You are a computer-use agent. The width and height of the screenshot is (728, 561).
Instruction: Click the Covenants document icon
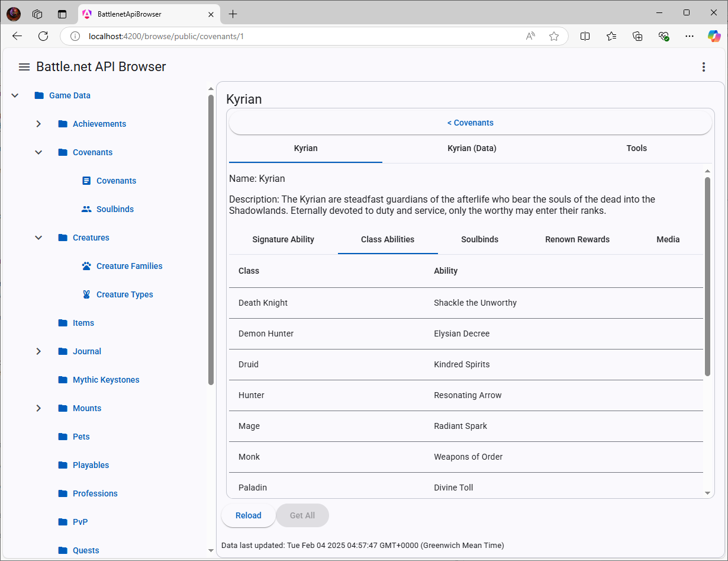coord(86,181)
